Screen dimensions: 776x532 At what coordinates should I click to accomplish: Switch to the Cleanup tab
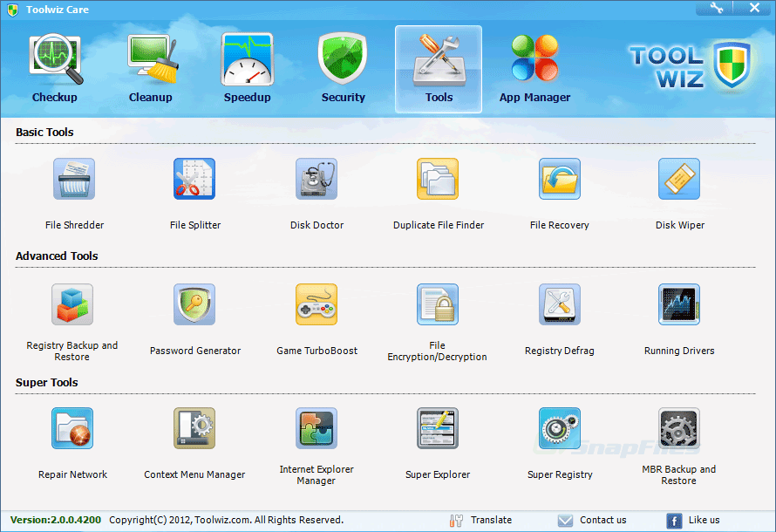[x=151, y=69]
